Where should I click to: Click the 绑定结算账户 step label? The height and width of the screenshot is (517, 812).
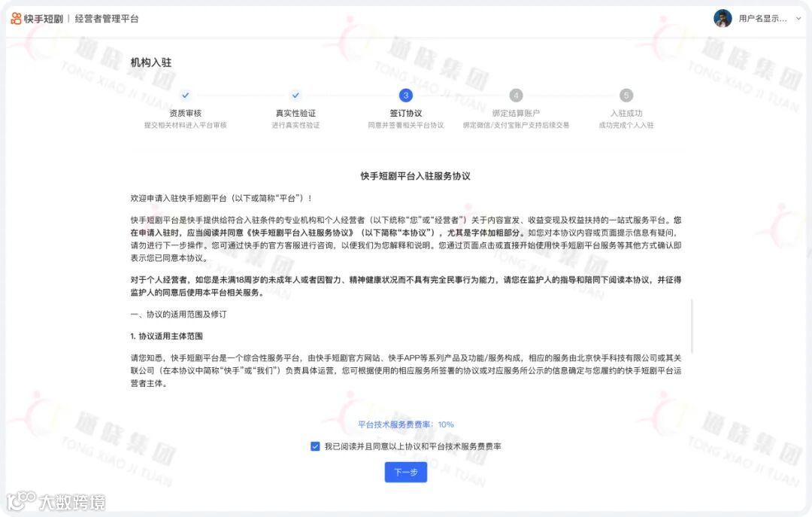click(x=516, y=113)
